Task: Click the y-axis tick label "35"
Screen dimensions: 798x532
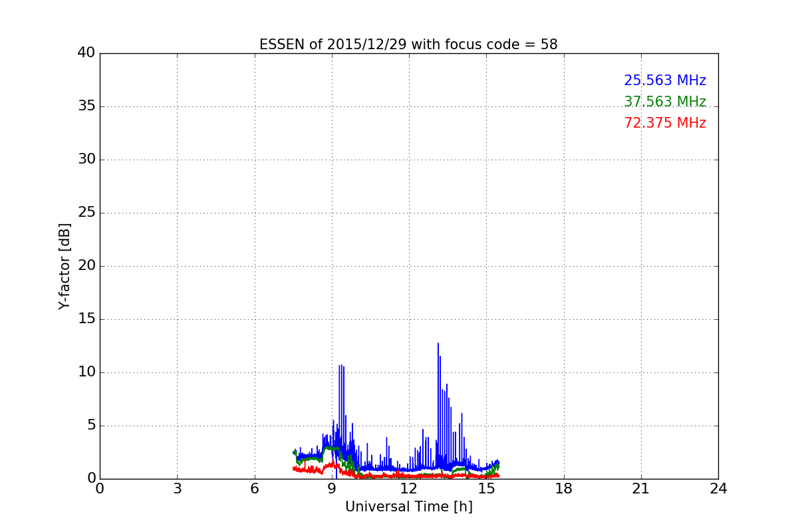Action: 86,106
